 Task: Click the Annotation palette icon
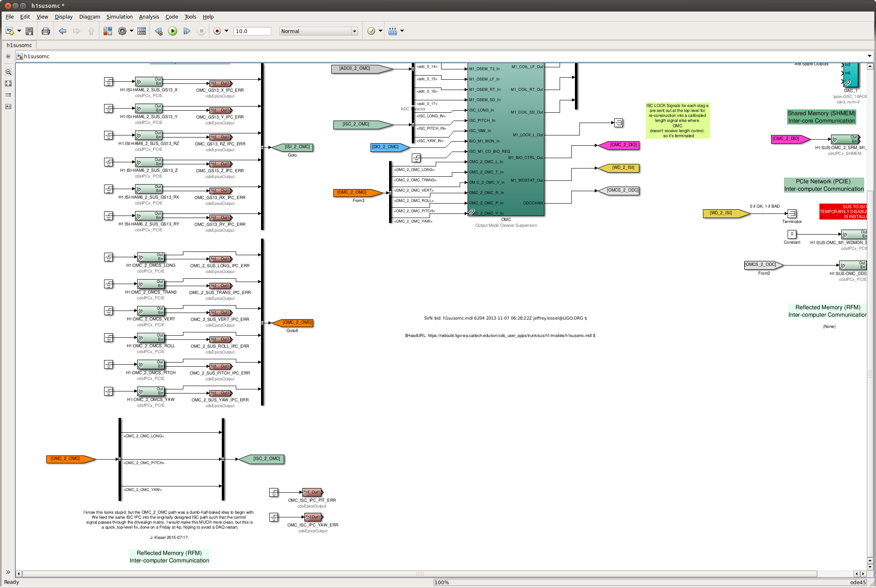click(x=8, y=107)
